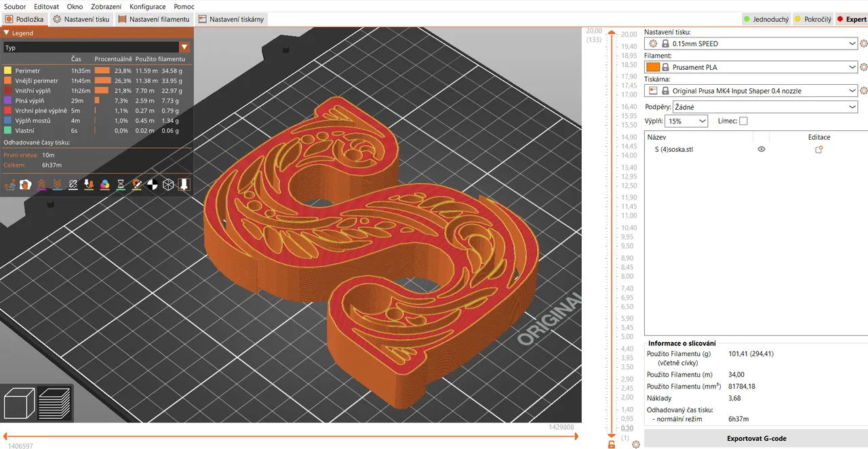Enable the Límec brim checkbox
Image resolution: width=868 pixels, height=449 pixels.
coord(743,121)
